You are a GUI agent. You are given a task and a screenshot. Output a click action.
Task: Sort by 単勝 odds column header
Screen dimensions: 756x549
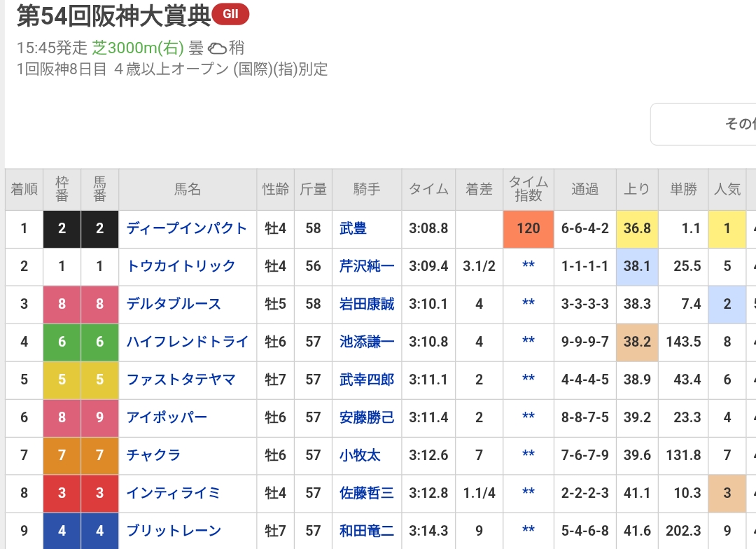pos(683,189)
